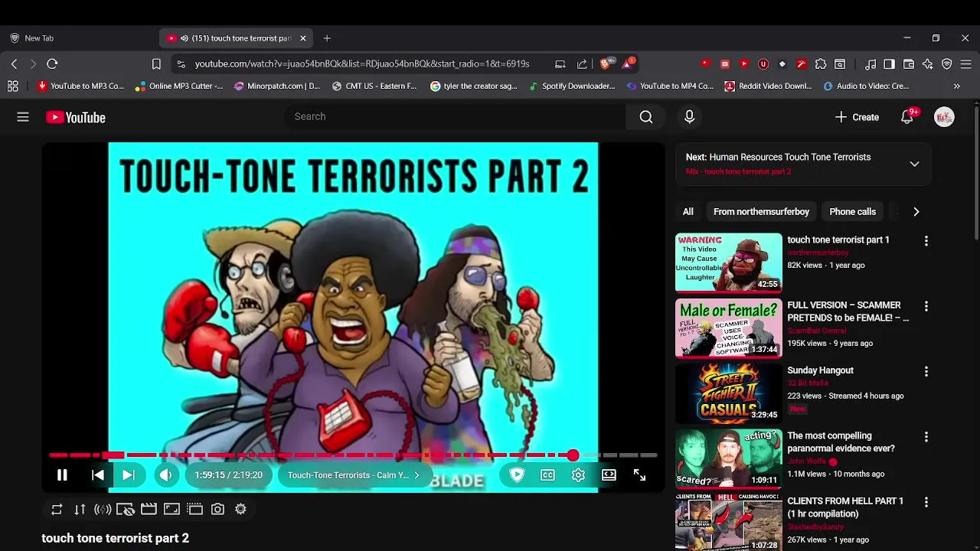Click the 1:59:15 / 2:19:20 time display
Viewport: 980px width, 551px height.
click(x=228, y=475)
